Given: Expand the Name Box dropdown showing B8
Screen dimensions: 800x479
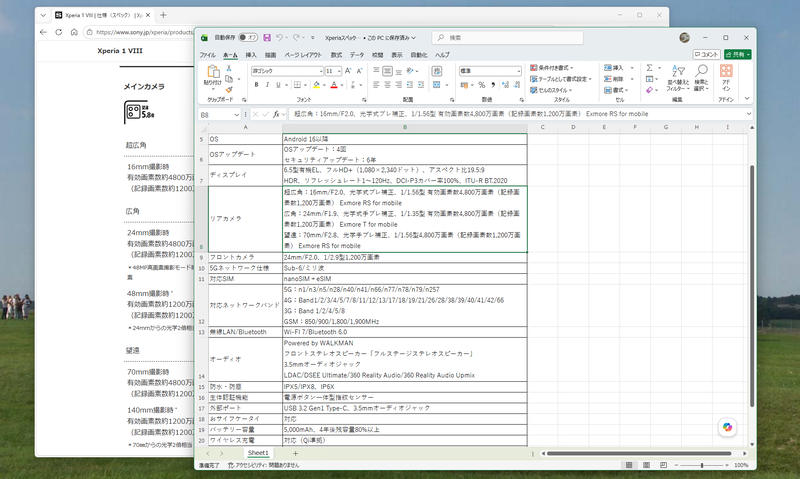Looking at the screenshot, I should point(236,115).
